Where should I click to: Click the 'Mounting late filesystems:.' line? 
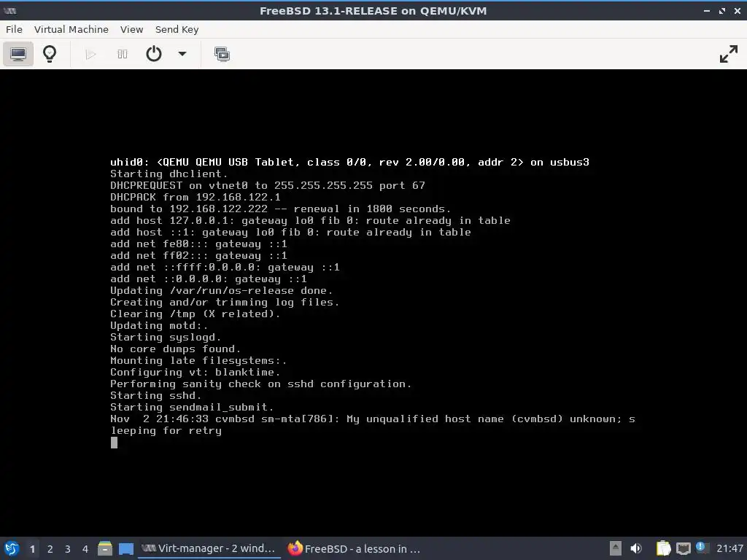coord(198,360)
